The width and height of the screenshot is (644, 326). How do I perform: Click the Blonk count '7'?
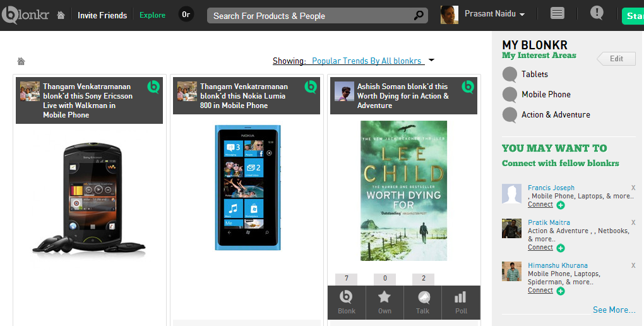(x=346, y=279)
